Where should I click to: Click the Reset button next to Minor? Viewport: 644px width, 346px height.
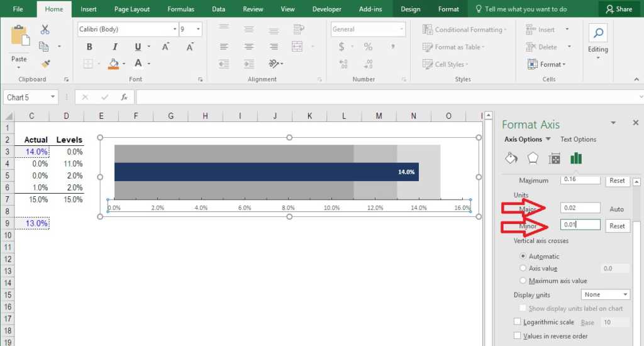click(x=617, y=226)
